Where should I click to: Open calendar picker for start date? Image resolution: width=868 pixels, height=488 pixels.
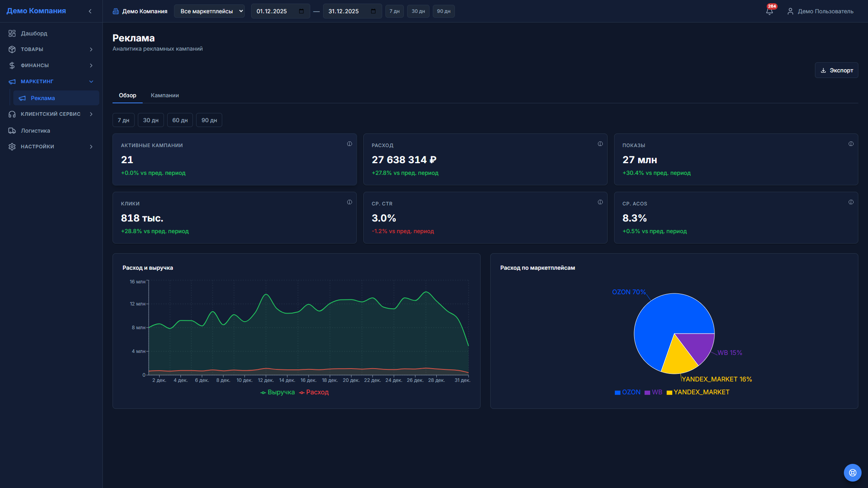pyautogui.click(x=301, y=11)
